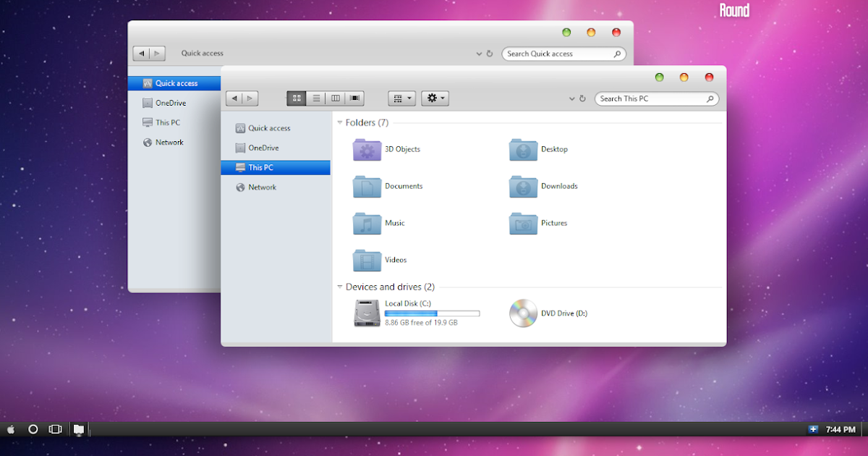Open the Downloads folder icon

523,186
